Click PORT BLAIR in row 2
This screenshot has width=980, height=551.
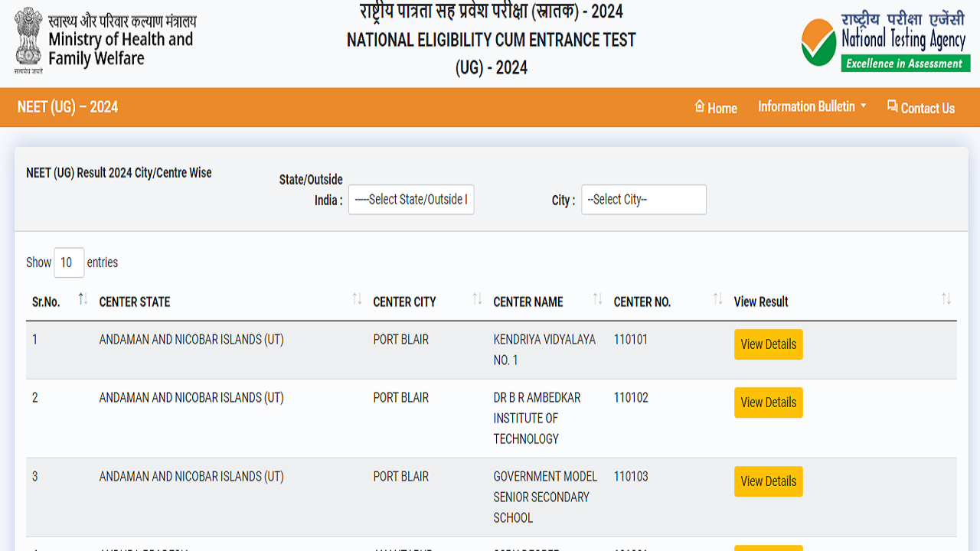click(x=401, y=397)
